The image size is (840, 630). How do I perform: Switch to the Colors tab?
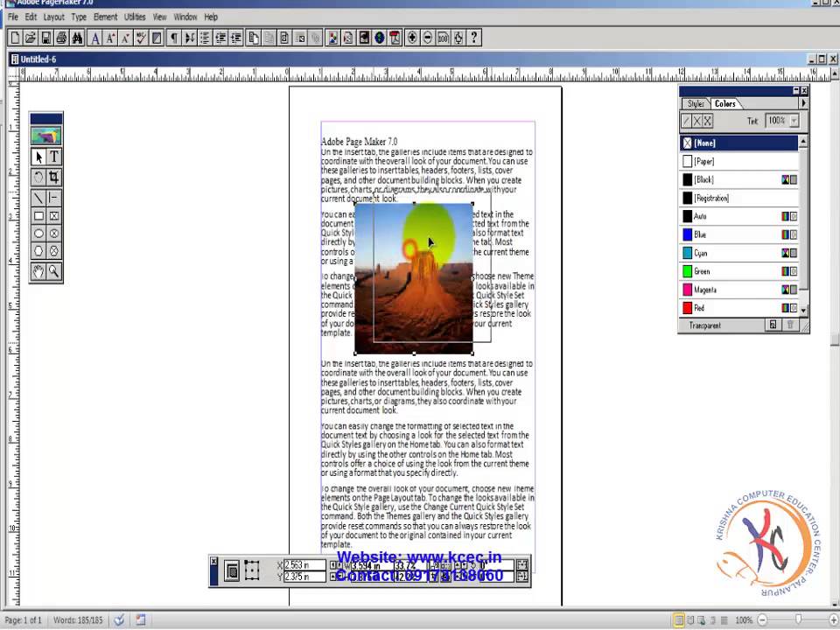click(724, 104)
